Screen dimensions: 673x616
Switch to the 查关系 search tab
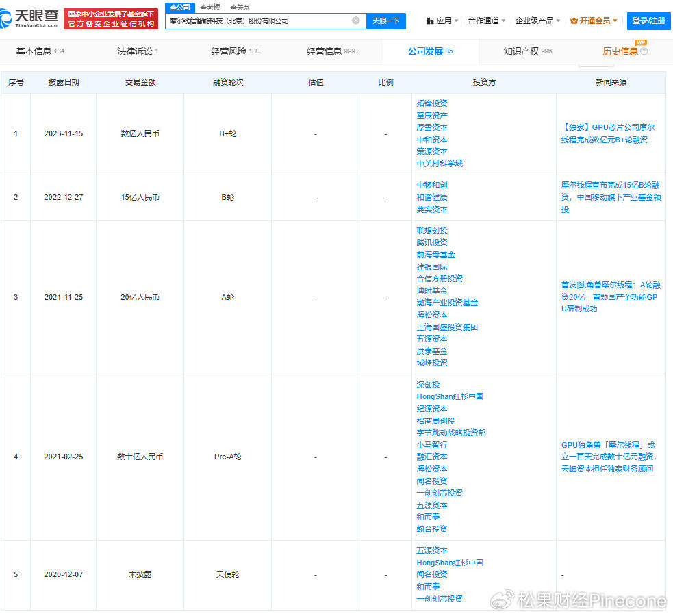point(240,7)
